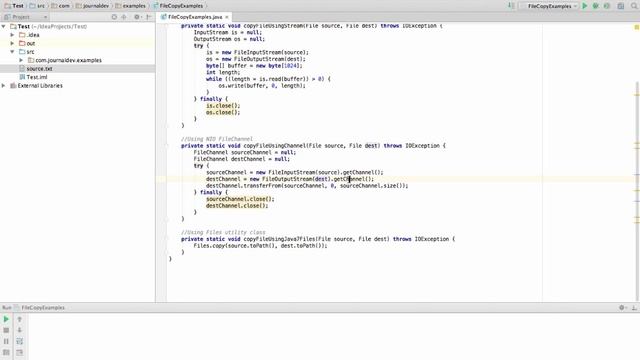This screenshot has width=640, height=360.
Task: Select source.txt in project tree
Action: (36, 69)
